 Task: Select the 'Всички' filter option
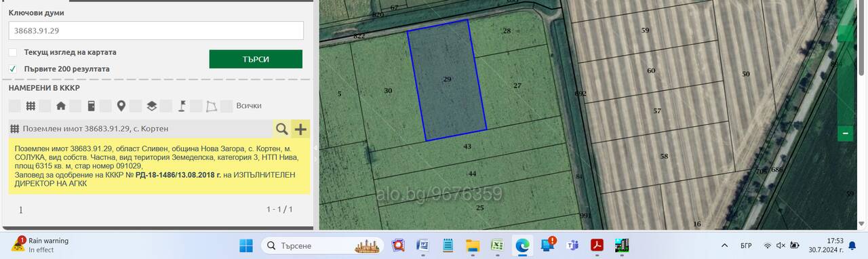(x=249, y=106)
